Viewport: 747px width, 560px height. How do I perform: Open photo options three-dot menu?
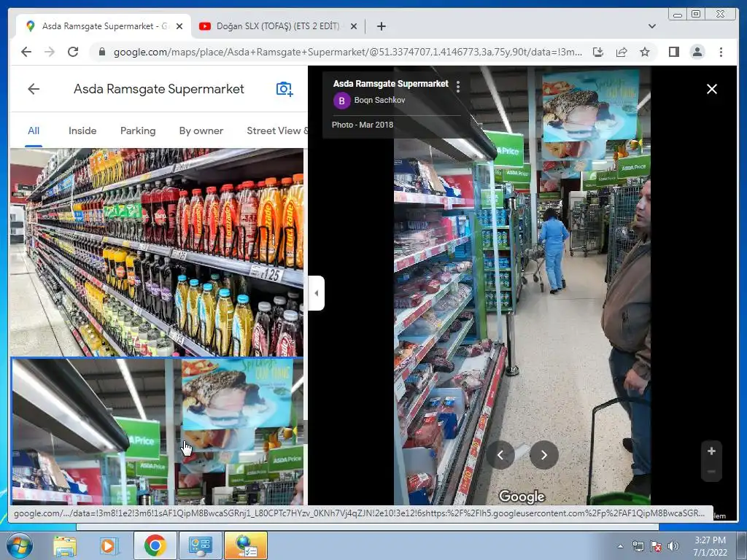[458, 86]
